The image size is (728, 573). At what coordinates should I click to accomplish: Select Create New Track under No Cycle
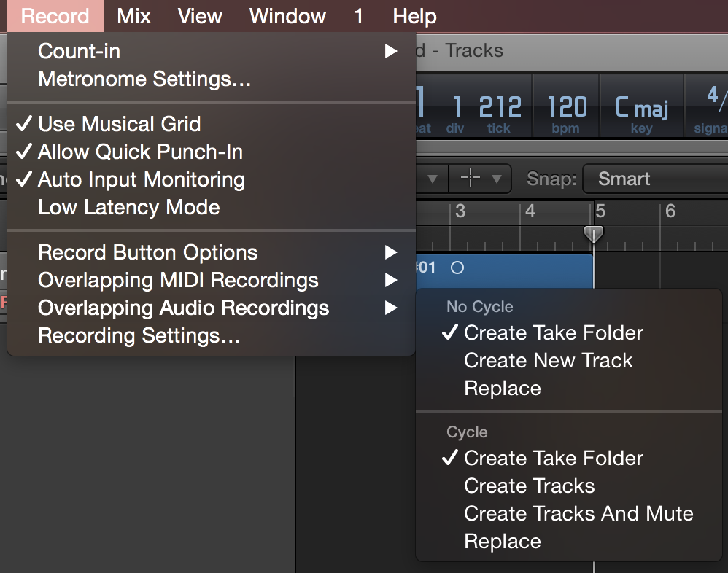click(x=548, y=360)
